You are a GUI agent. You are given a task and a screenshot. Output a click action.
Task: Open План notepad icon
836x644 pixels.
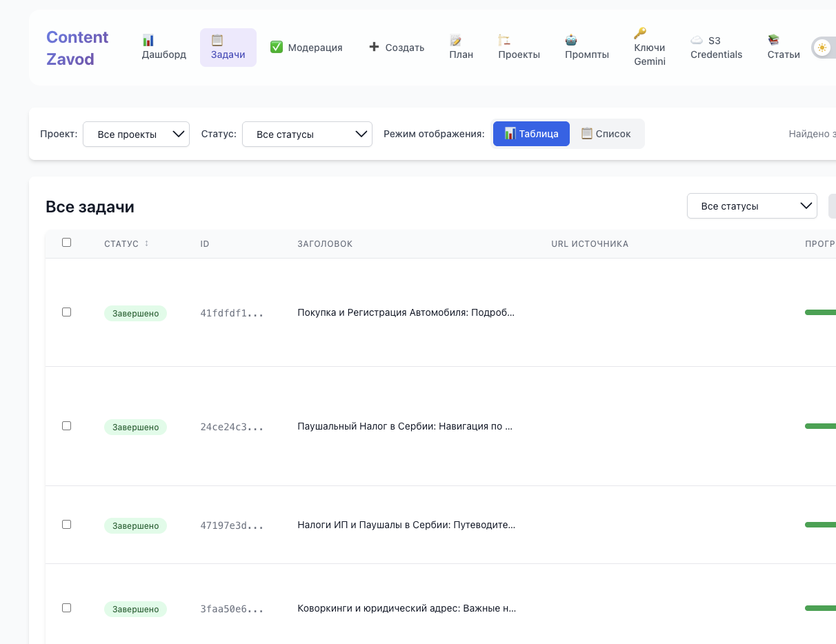[455, 40]
